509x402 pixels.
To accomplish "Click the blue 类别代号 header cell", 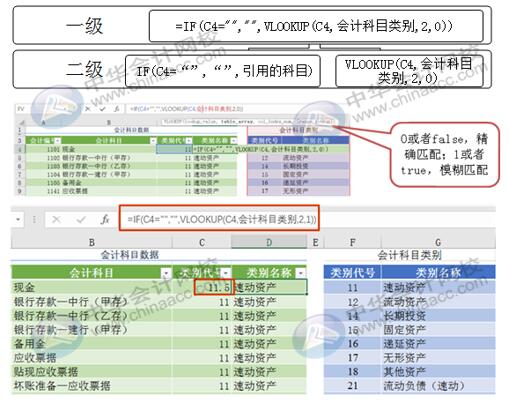I will 353,273.
